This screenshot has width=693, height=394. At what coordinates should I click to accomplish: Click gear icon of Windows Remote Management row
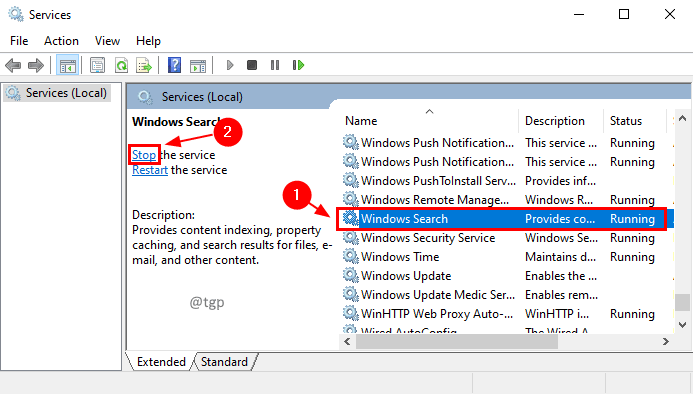pyautogui.click(x=351, y=199)
